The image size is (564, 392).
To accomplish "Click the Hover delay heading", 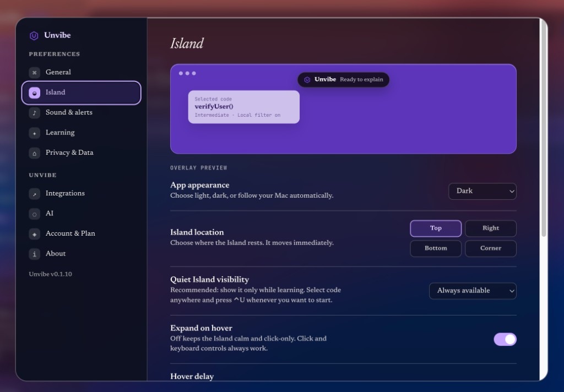I will pos(192,377).
